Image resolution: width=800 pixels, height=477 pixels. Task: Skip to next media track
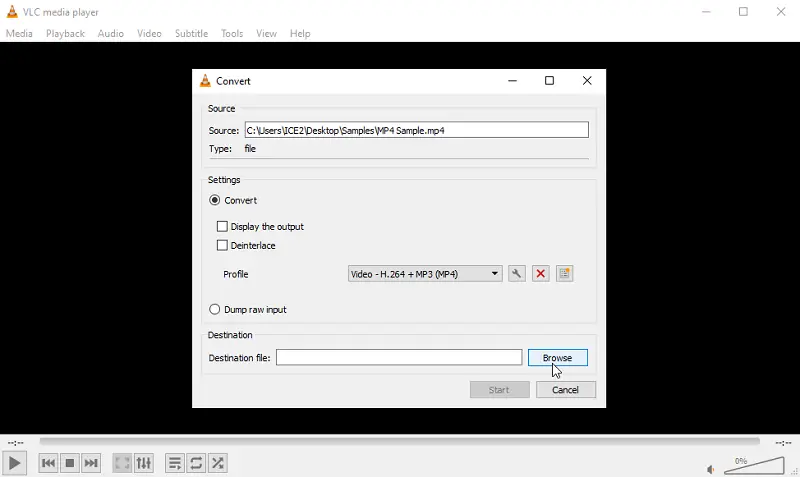click(91, 463)
